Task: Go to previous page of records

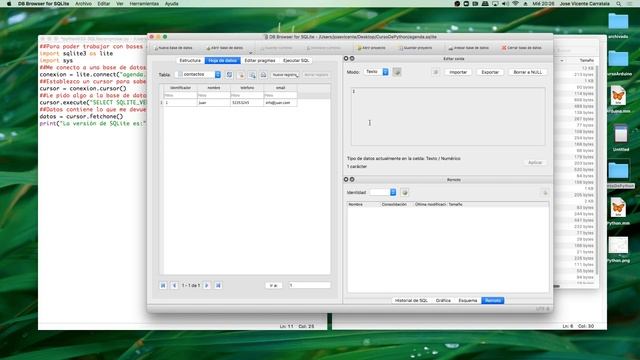Action: coord(174,285)
